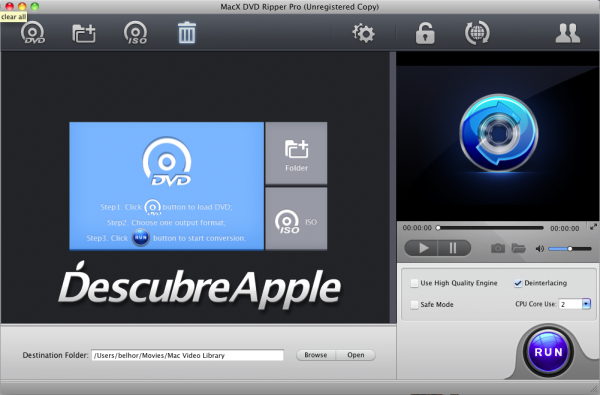
Task: Click the globe update icon
Action: point(477,33)
